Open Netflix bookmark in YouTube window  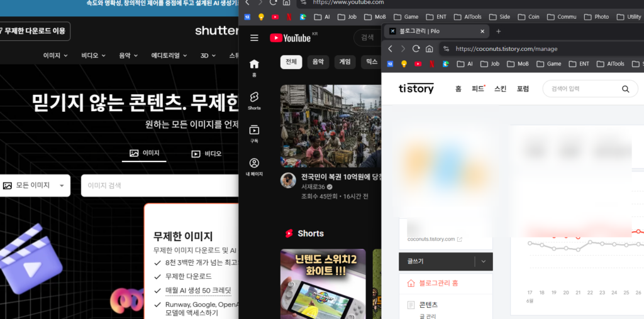click(x=289, y=17)
